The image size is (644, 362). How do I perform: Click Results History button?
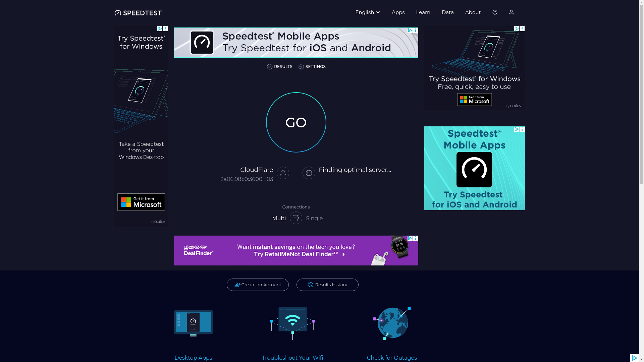coord(327,285)
